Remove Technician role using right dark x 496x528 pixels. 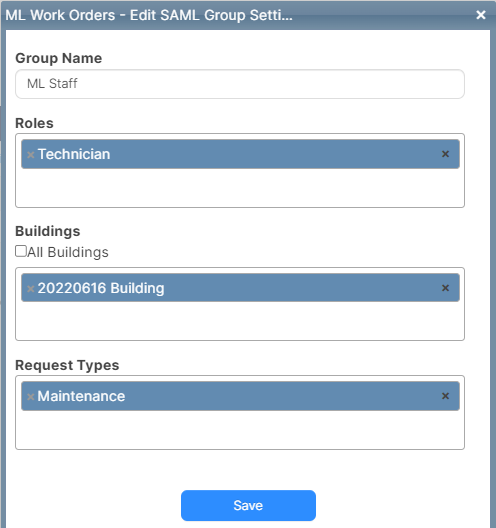tap(445, 154)
